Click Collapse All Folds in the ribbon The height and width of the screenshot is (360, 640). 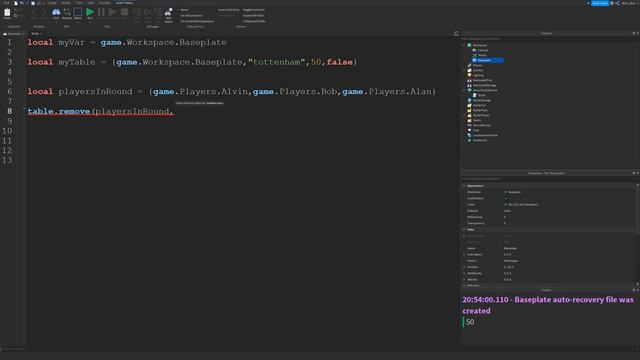[x=254, y=21]
